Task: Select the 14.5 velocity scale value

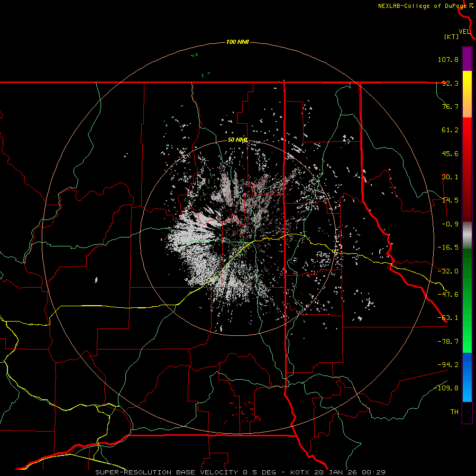Action: point(450,200)
